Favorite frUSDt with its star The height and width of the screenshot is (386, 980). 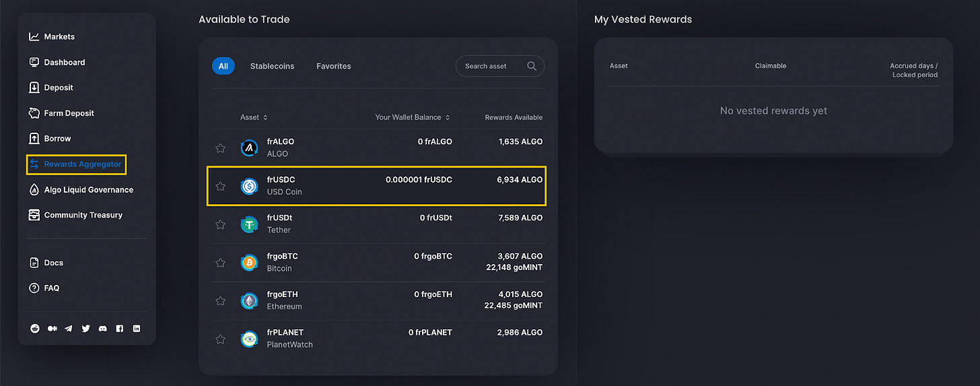click(x=220, y=224)
